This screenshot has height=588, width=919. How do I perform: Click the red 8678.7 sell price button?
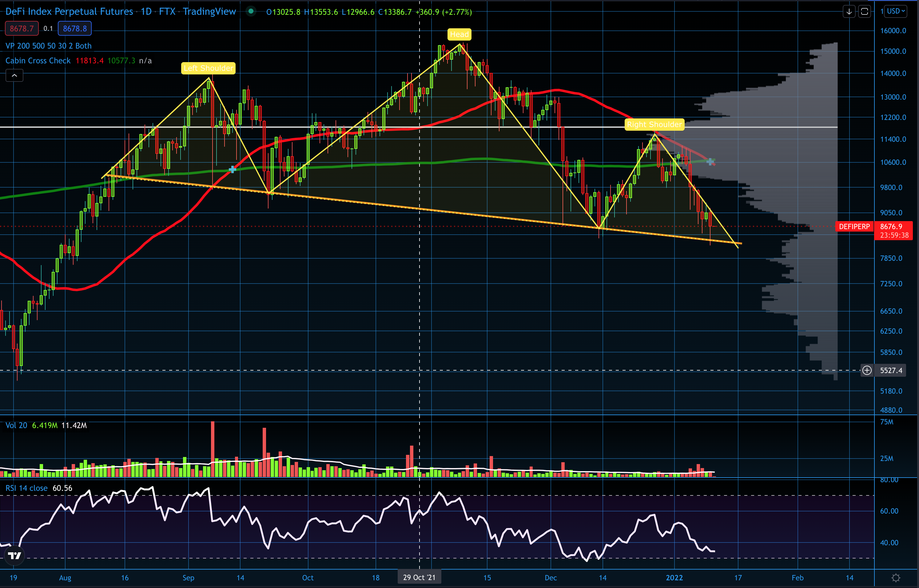22,29
